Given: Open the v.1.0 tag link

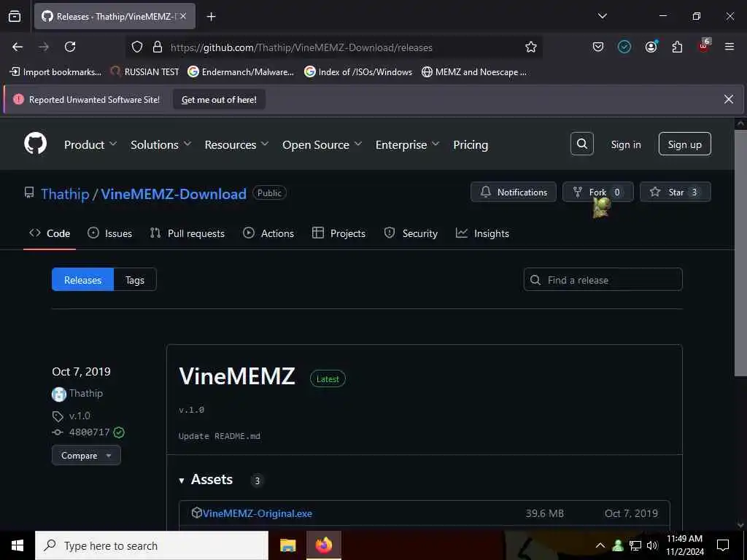Looking at the screenshot, I should 79,416.
